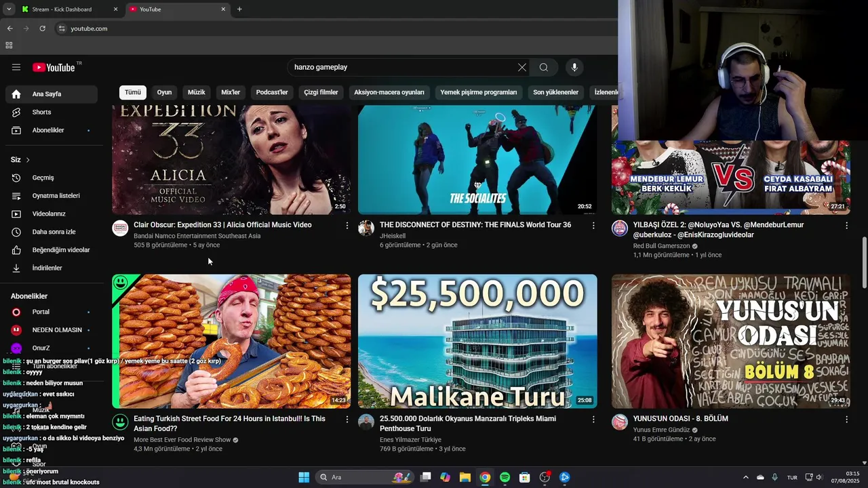Click Red Bull Gamerszon channel avatar
This screenshot has height=488, width=868.
(620, 228)
